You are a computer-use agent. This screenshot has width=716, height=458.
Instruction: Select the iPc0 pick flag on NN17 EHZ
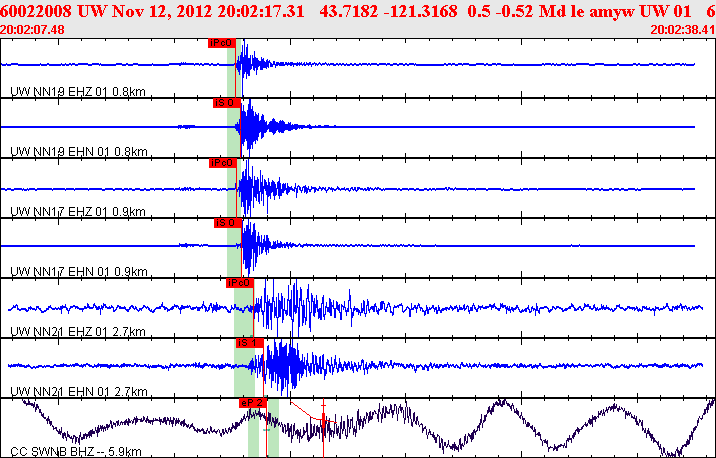(x=223, y=163)
